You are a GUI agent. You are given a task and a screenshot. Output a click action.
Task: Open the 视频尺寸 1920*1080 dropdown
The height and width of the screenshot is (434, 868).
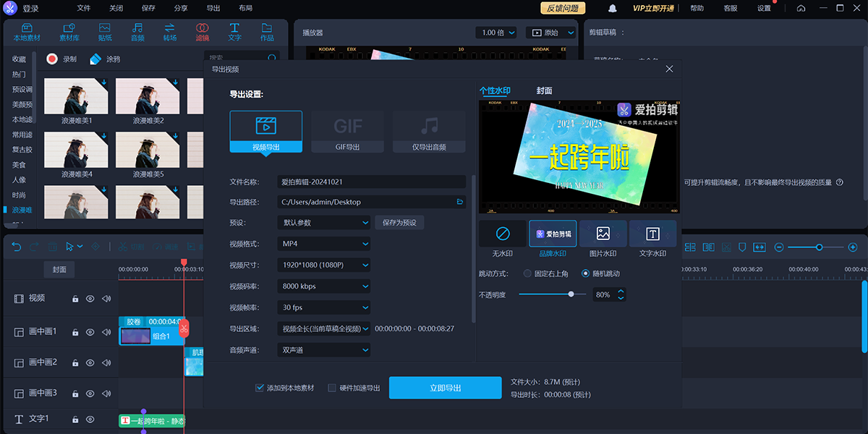pyautogui.click(x=323, y=265)
